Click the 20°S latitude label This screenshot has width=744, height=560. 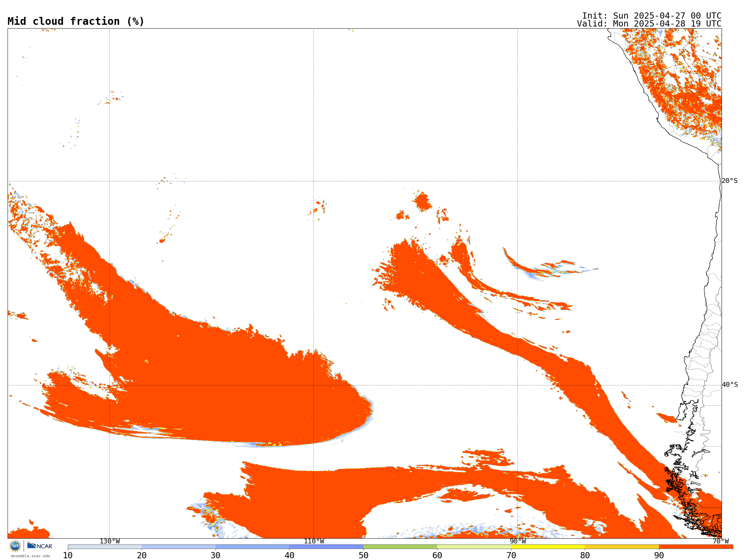[730, 181]
